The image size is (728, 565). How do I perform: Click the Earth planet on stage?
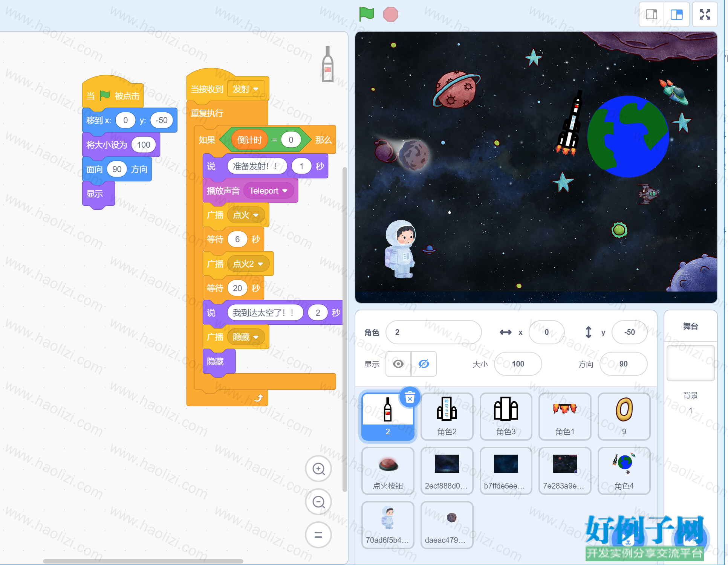tap(628, 136)
